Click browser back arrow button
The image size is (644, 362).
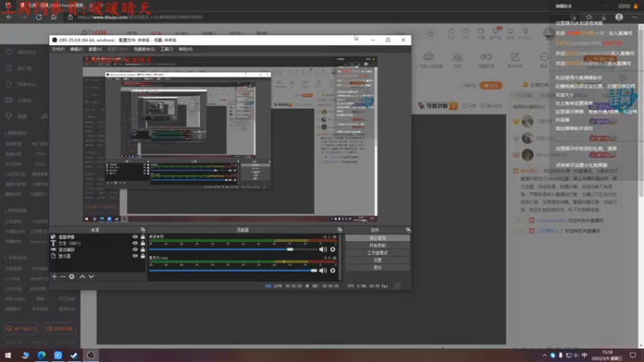tap(9, 17)
